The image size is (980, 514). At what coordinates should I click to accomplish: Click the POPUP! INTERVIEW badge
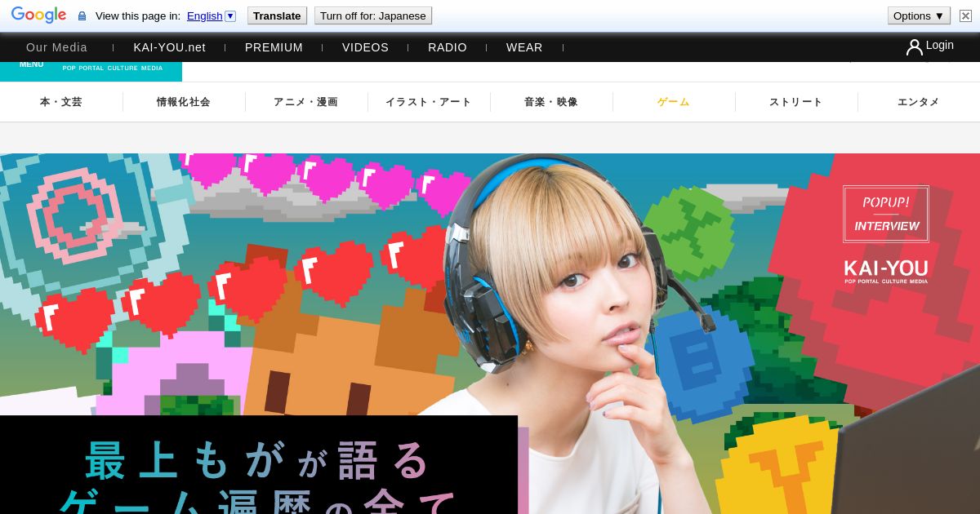(886, 214)
